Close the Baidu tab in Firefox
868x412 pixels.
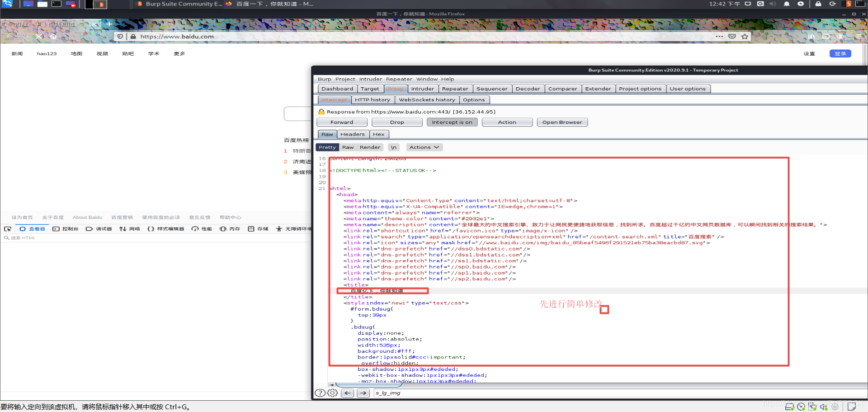coord(94,24)
